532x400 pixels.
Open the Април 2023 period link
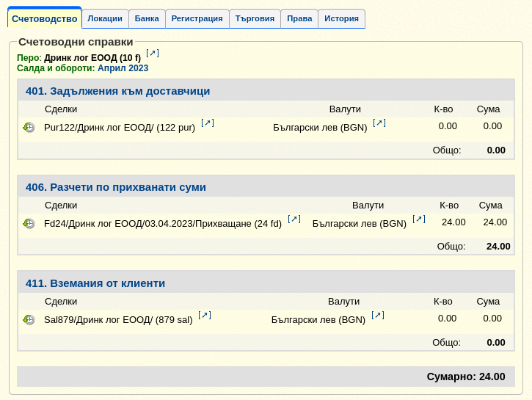[x=123, y=68]
